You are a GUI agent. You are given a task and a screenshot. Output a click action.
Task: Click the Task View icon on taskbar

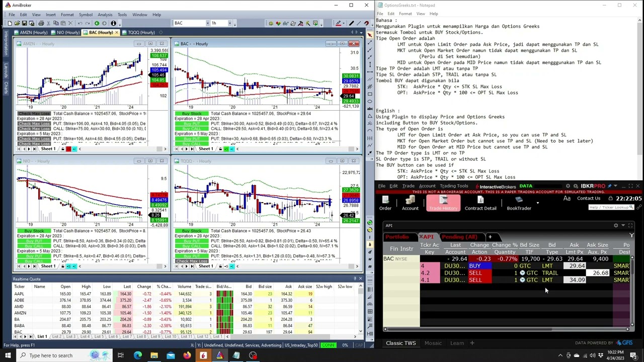coord(121,355)
